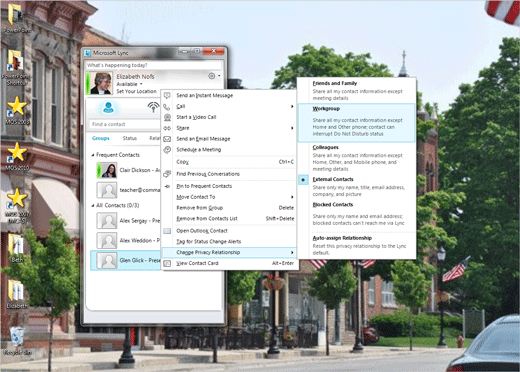Click the Find a contact search field
Image resolution: width=520 pixels, height=372 pixels.
coord(125,124)
